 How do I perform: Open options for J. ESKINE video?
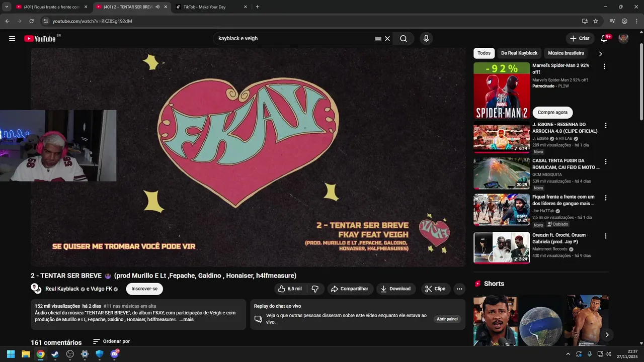[x=606, y=126]
